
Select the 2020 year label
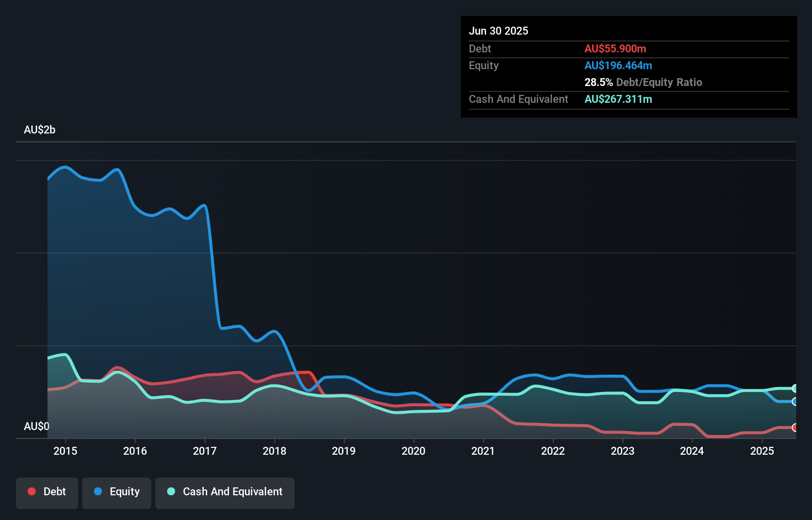click(413, 451)
